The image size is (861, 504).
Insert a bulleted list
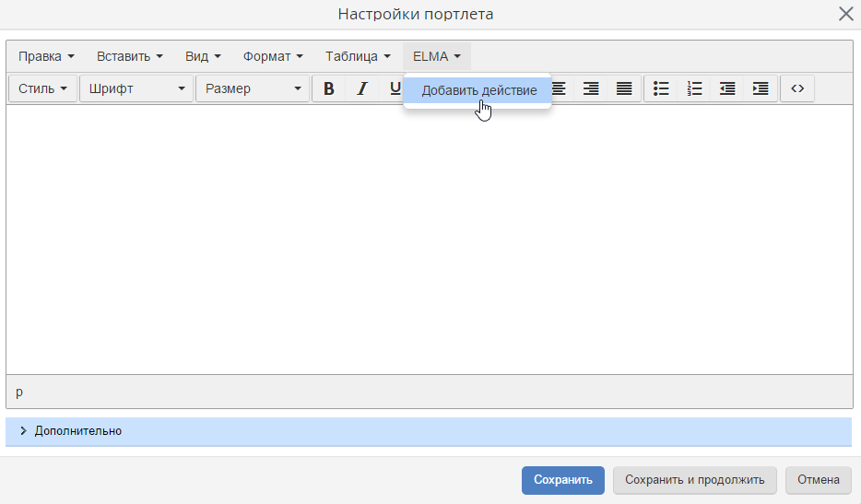pos(661,88)
